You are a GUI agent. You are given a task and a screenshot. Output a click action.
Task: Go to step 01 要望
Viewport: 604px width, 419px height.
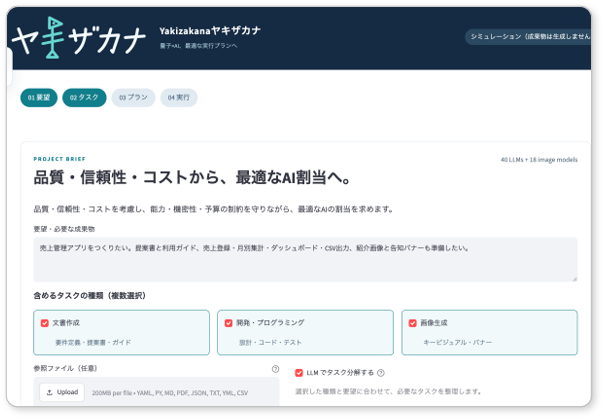click(x=39, y=97)
